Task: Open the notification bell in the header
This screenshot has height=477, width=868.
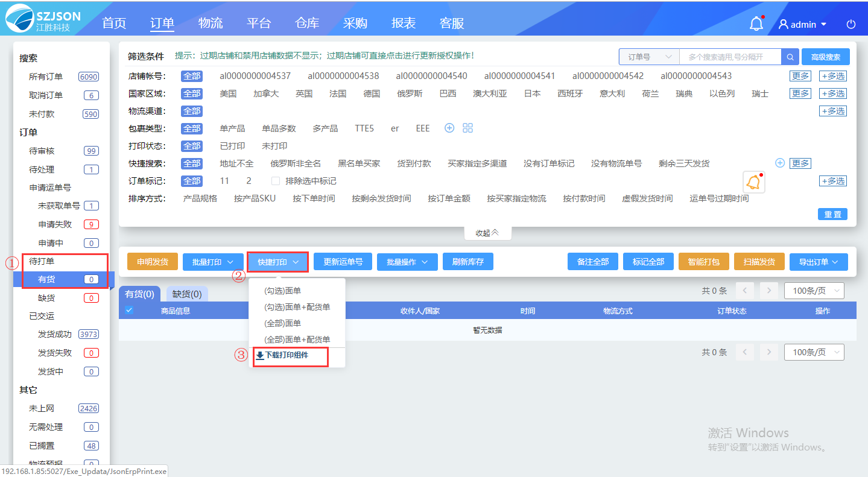Action: [x=756, y=24]
